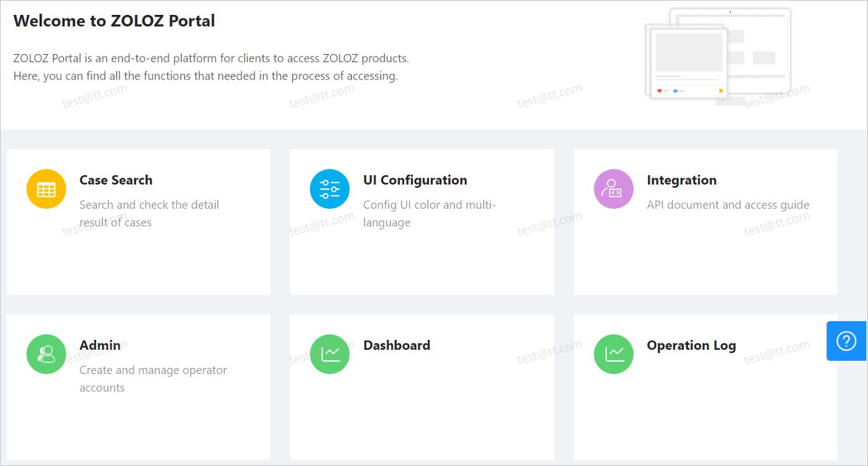868x466 pixels.
Task: Open help via the question mark button
Action: tap(846, 341)
